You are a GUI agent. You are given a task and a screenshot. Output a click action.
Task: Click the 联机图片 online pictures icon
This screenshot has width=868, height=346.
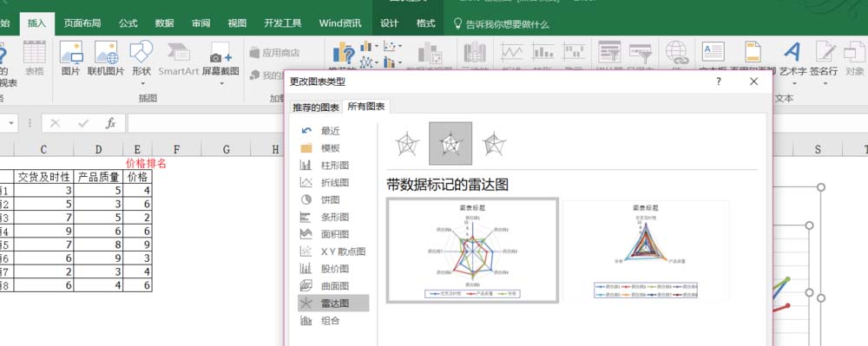(106, 52)
